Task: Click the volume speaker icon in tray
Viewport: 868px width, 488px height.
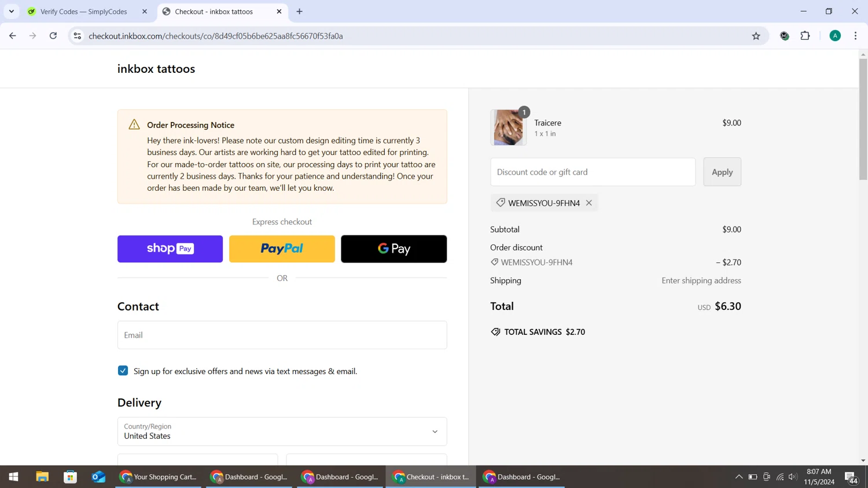Action: (x=793, y=477)
